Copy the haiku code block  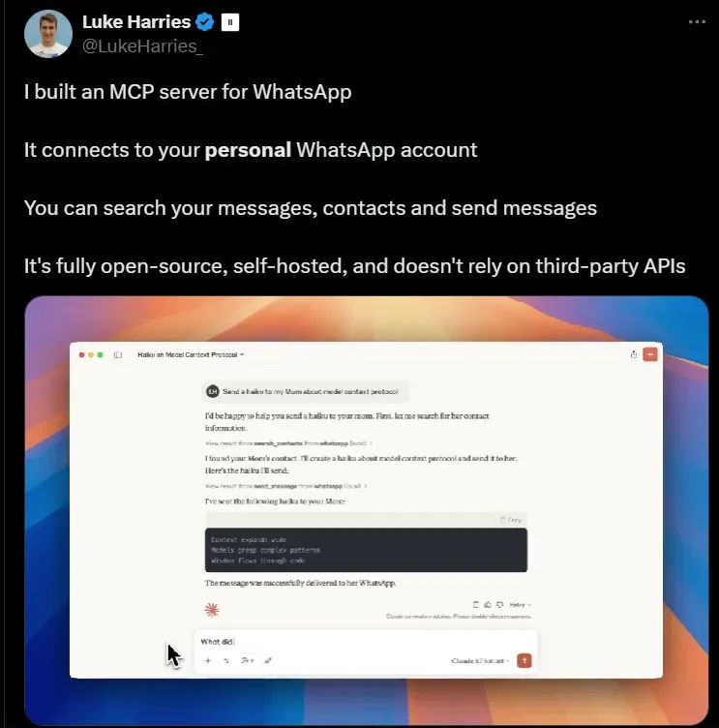[511, 520]
